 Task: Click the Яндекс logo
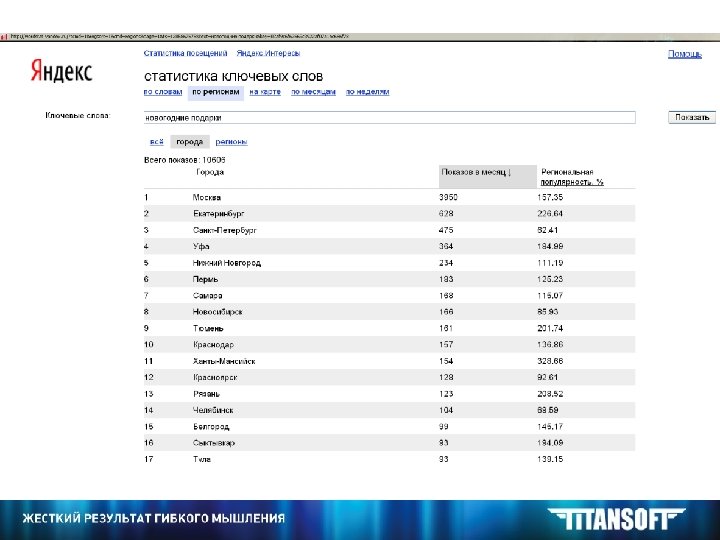coord(62,71)
